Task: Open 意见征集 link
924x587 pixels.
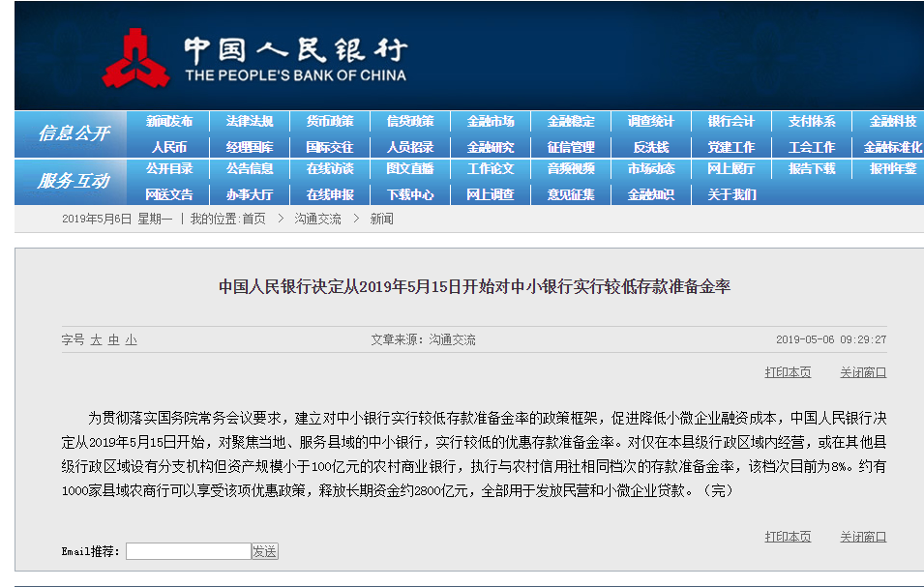Action: [x=571, y=194]
